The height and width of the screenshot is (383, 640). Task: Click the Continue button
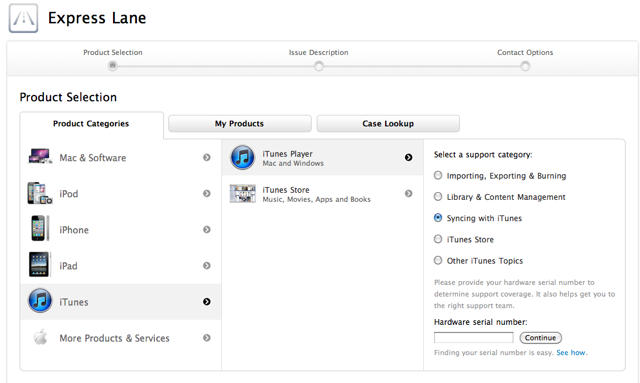click(540, 338)
